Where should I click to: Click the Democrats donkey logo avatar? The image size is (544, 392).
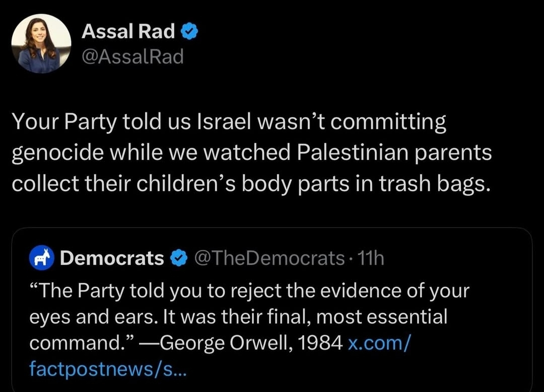[x=42, y=258]
